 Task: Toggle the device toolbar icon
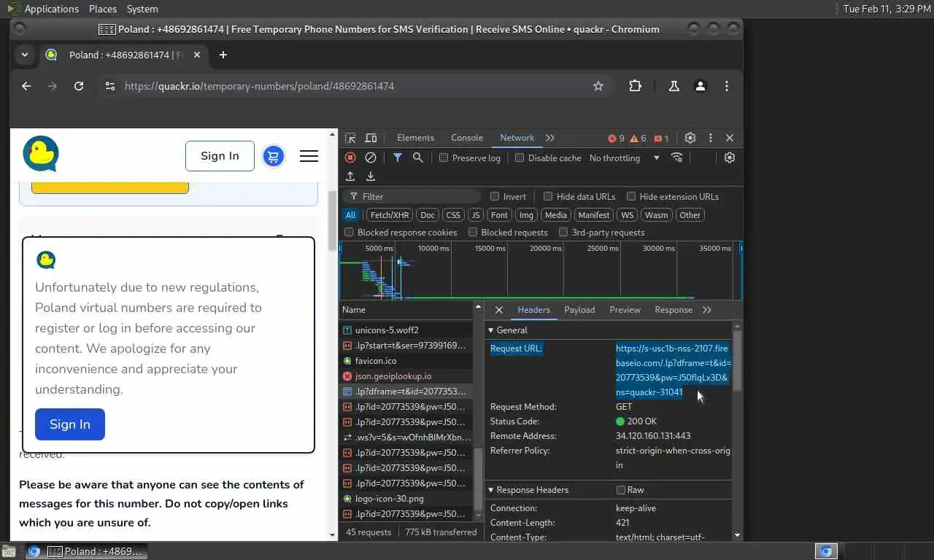[x=371, y=138]
